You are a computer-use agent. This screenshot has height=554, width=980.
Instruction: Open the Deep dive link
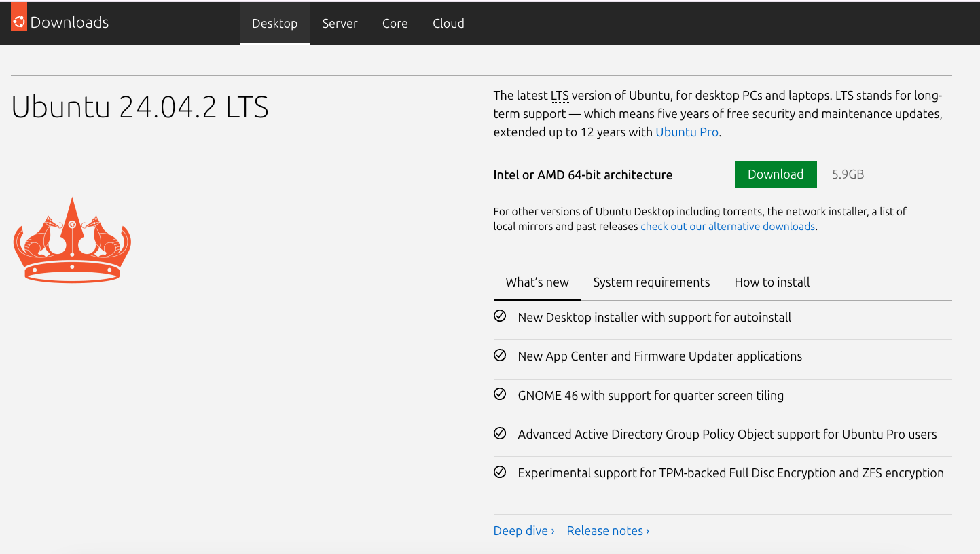pyautogui.click(x=524, y=531)
